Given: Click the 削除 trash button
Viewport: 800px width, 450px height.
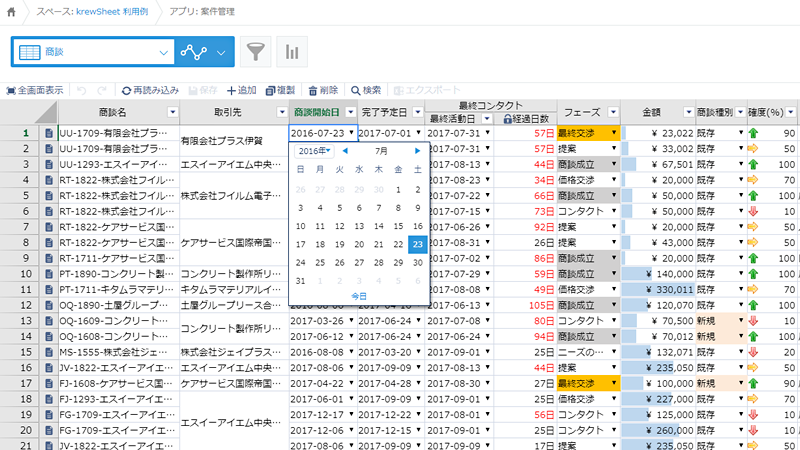Looking at the screenshot, I should [323, 90].
